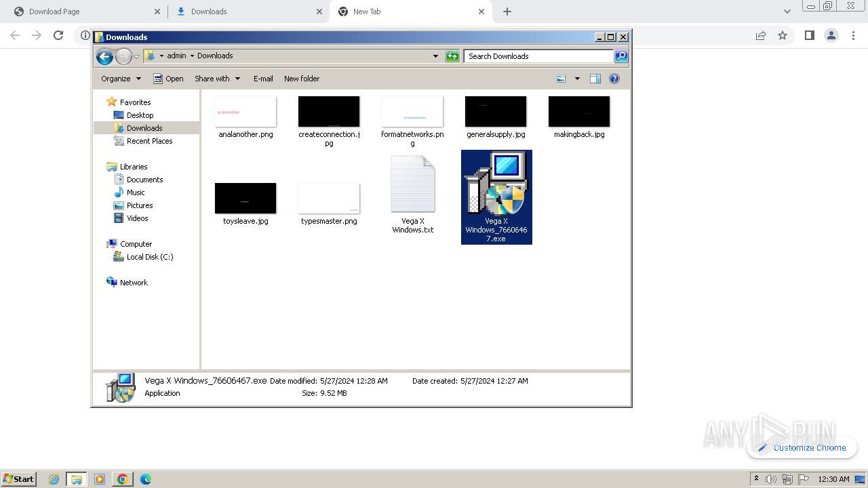
Task: Open Windows Media Player taskbar icon
Action: 100,479
